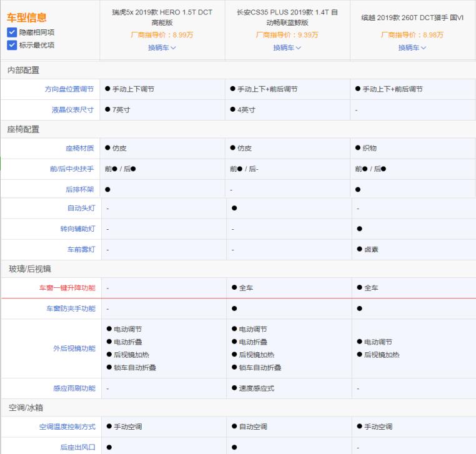Click the 后排杯架 row label
This screenshot has width=476, height=454.
80,189
